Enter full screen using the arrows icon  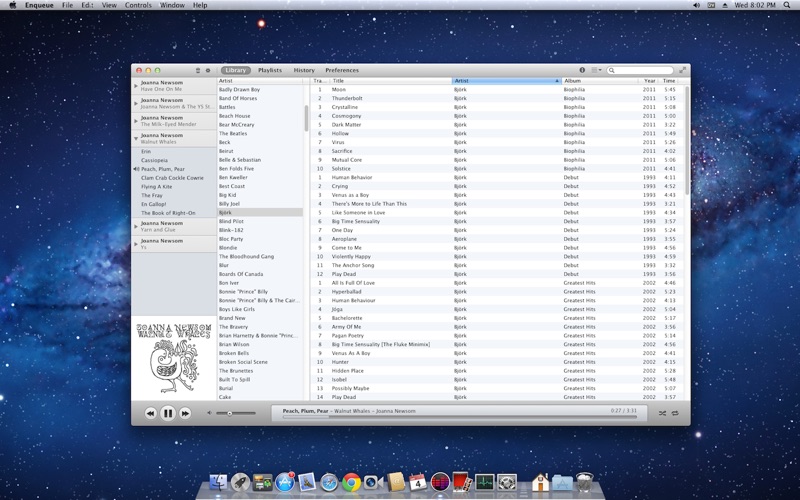682,70
